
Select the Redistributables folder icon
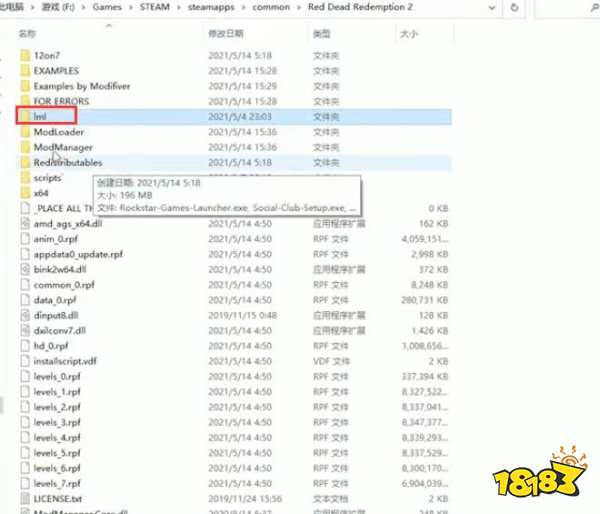[25, 163]
